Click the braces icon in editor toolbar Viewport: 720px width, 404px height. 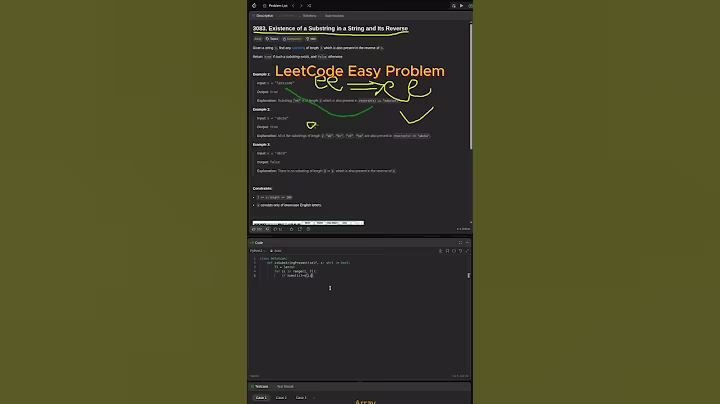point(454,251)
